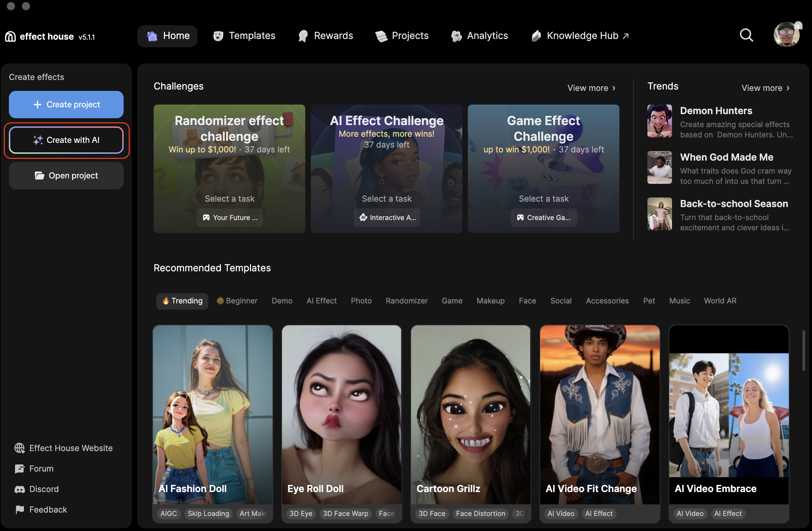This screenshot has height=531, width=812.
Task: Open the search magnifier icon
Action: (x=746, y=35)
